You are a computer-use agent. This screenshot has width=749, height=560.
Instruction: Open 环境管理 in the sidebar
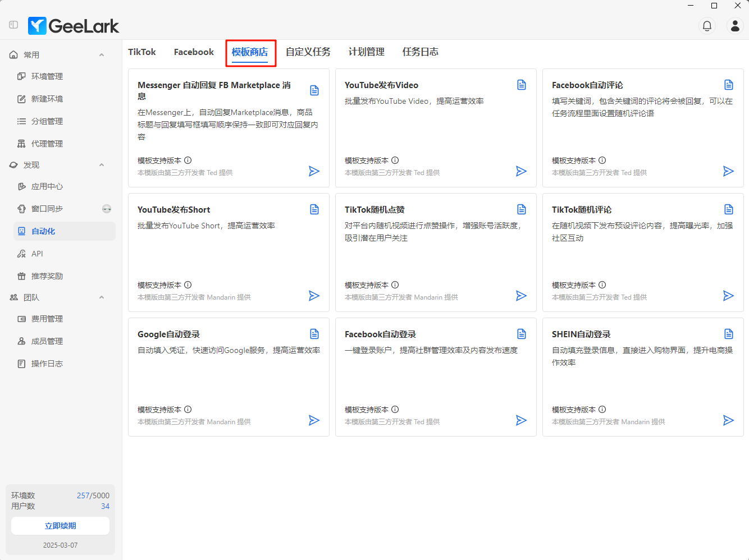click(47, 76)
